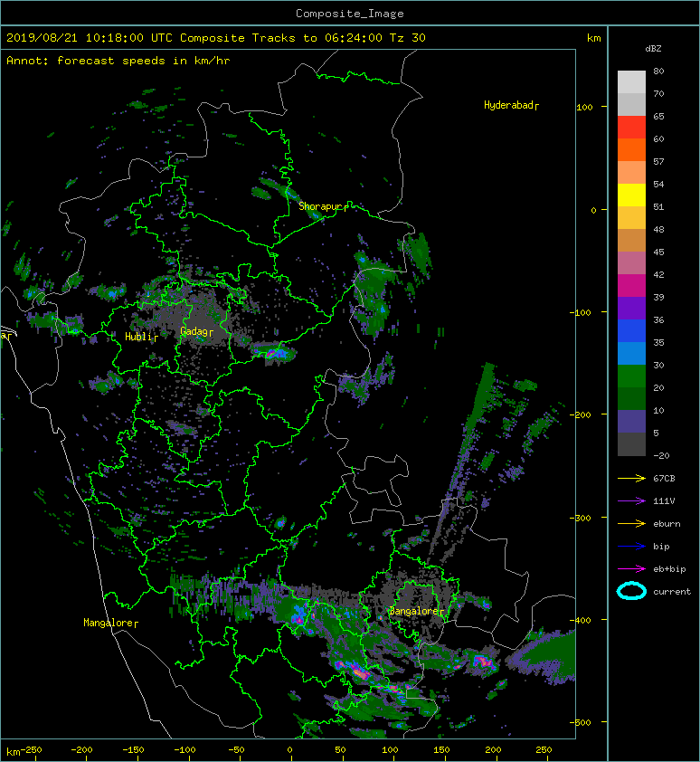Click the -500 tick on vertical axis

tap(581, 723)
